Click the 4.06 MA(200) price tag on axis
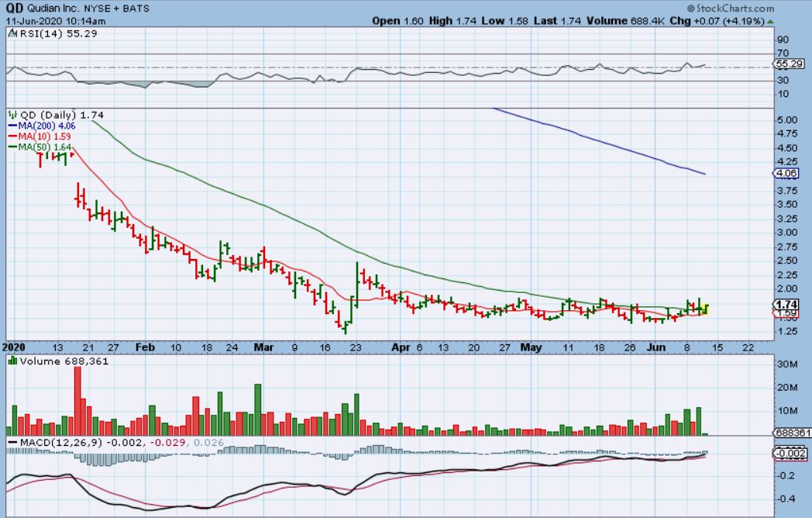812x518 pixels. (x=786, y=173)
